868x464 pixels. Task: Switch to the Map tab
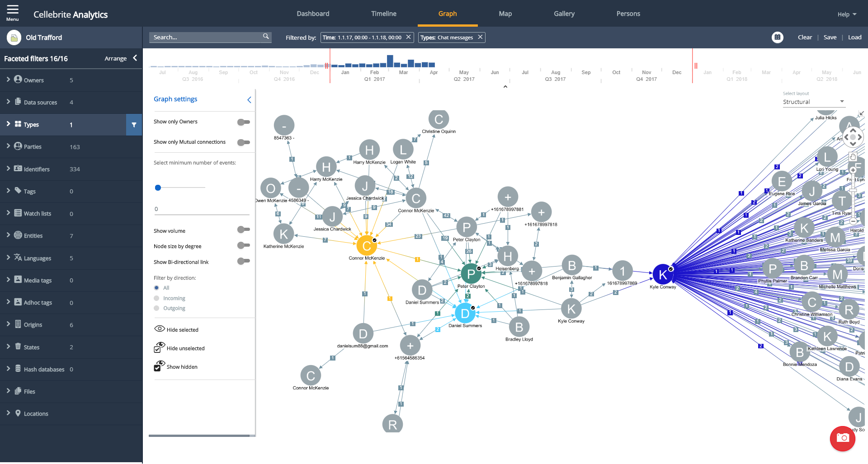(x=505, y=14)
